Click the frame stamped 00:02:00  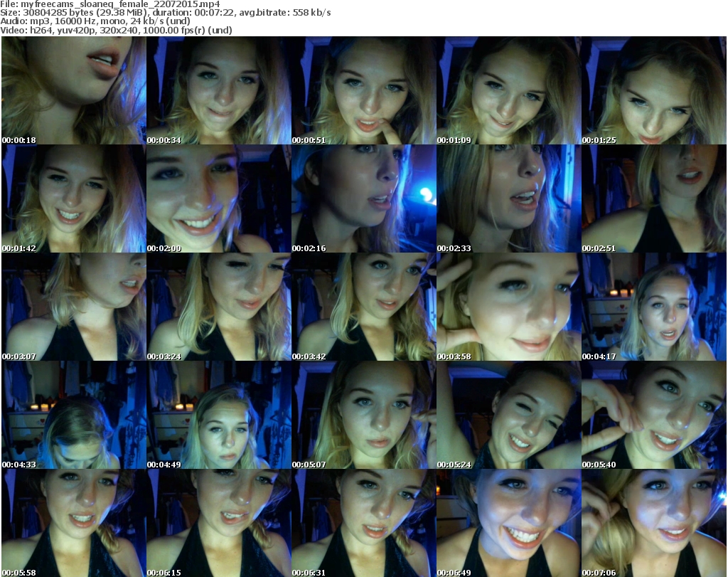[219, 198]
